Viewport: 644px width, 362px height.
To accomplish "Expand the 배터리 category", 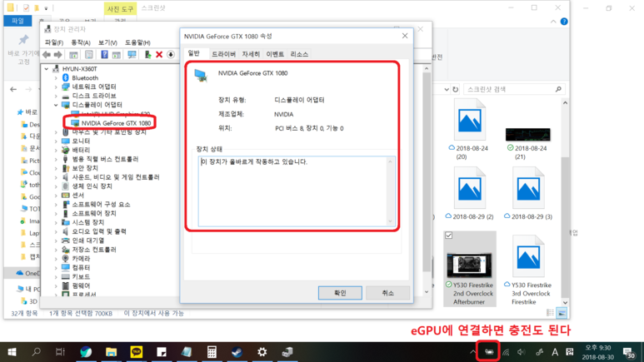I will 56,150.
